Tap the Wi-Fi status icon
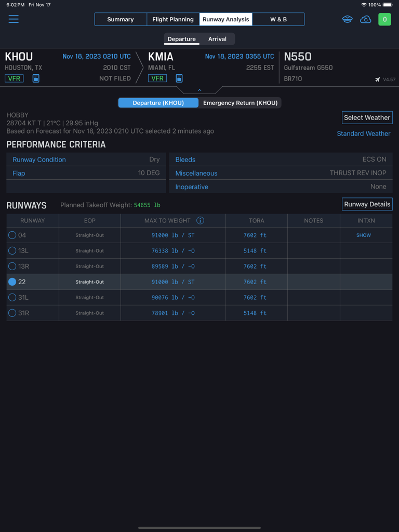 point(364,5)
